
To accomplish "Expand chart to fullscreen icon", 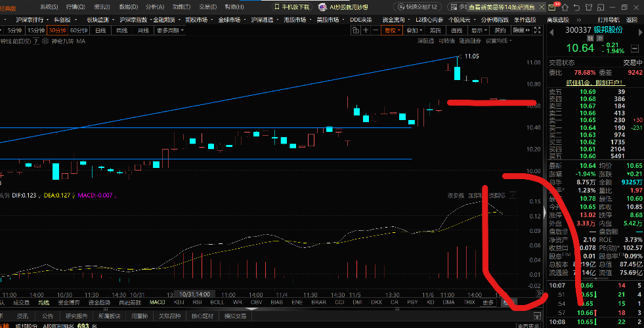I will click(537, 30).
